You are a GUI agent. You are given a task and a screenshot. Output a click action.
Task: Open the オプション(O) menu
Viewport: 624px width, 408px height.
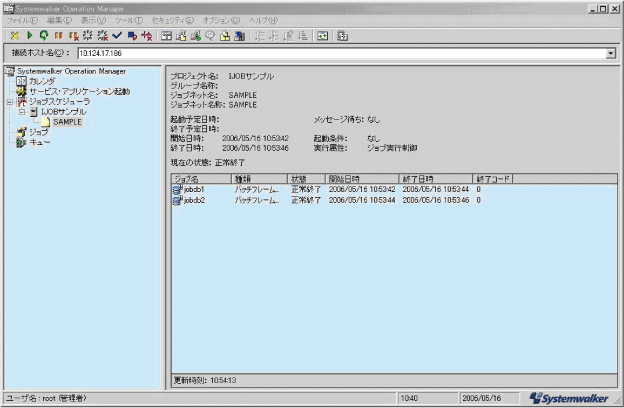(221, 20)
